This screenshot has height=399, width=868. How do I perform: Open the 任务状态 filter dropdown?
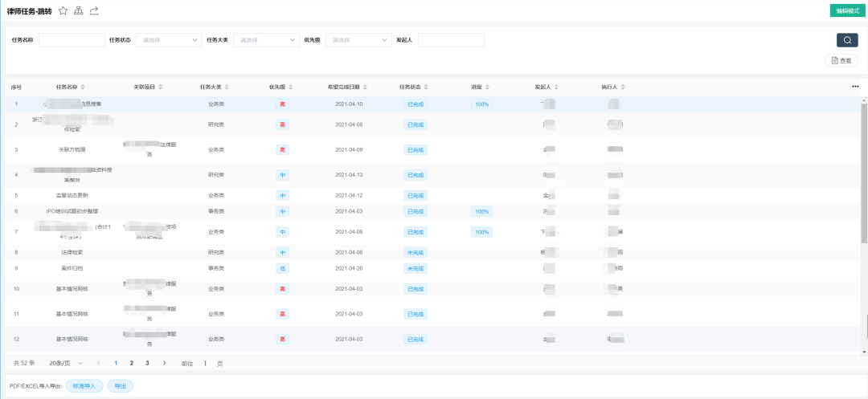pos(169,40)
